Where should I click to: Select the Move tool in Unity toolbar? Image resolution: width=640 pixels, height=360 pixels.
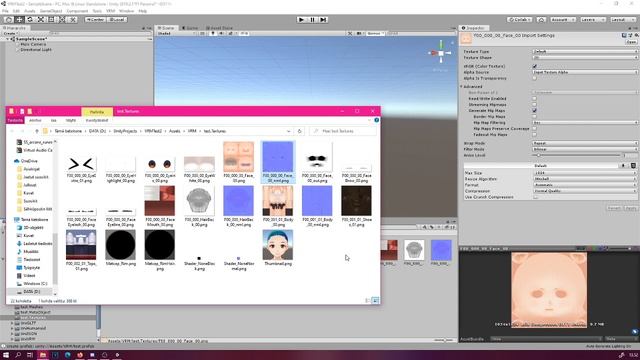pos(19,20)
